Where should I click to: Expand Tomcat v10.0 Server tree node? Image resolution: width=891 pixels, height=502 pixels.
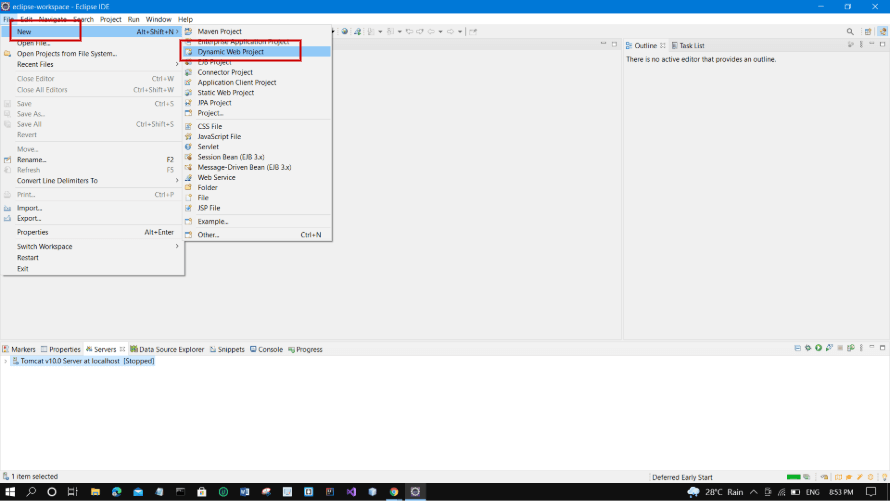(6, 361)
